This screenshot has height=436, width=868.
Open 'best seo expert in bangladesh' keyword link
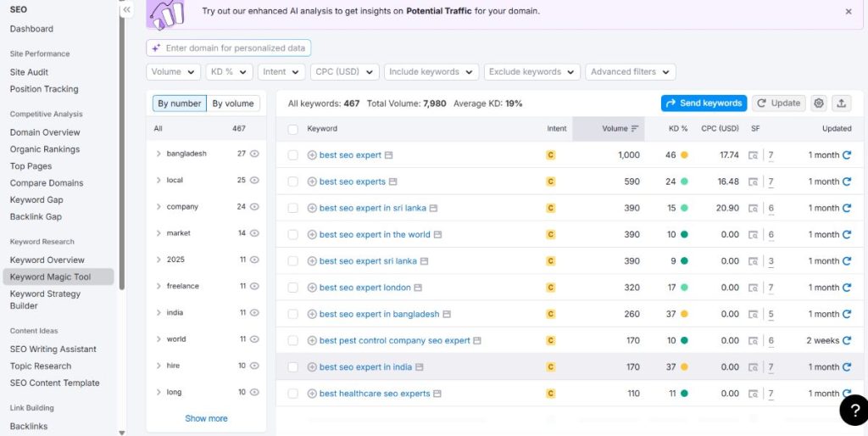coord(379,314)
